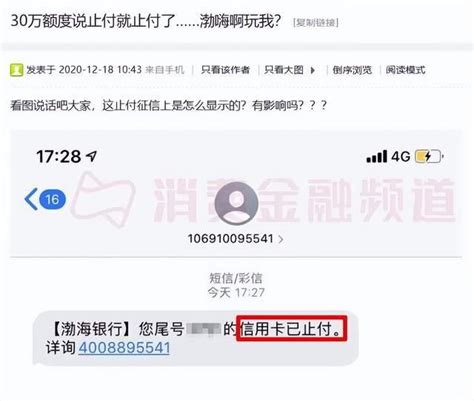Viewport: 474px width, 401px height.
Task: Tap the 16 unread messages badge
Action: [x=52, y=199]
